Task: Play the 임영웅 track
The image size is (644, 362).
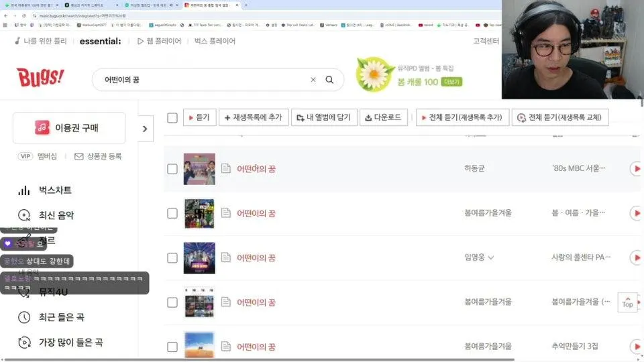Action: pos(636,257)
